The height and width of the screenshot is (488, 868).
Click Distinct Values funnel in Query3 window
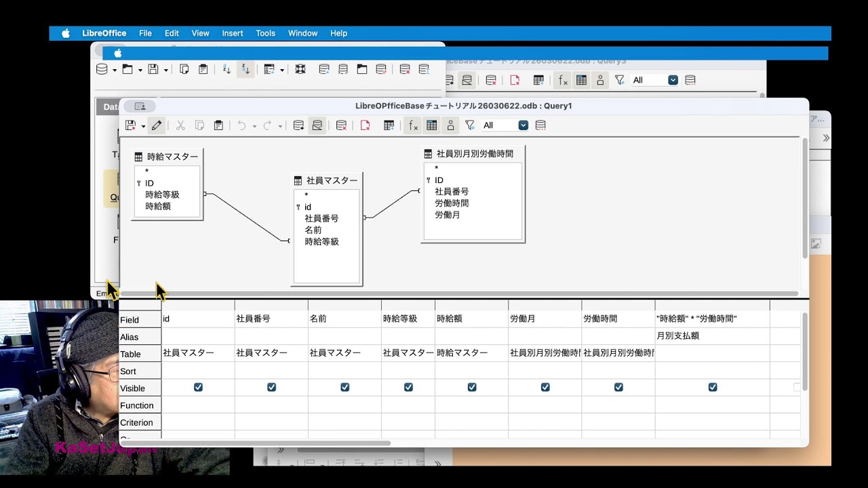[619, 80]
